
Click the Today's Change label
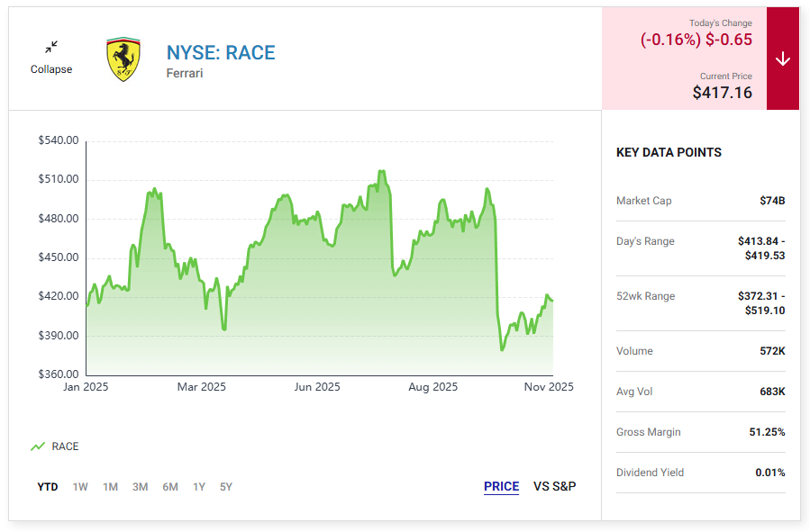[721, 23]
